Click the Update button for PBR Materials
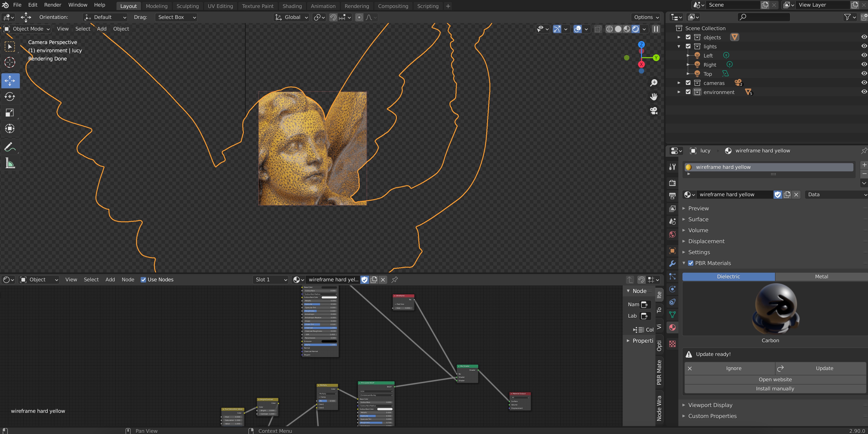Image resolution: width=868 pixels, height=434 pixels. (824, 368)
